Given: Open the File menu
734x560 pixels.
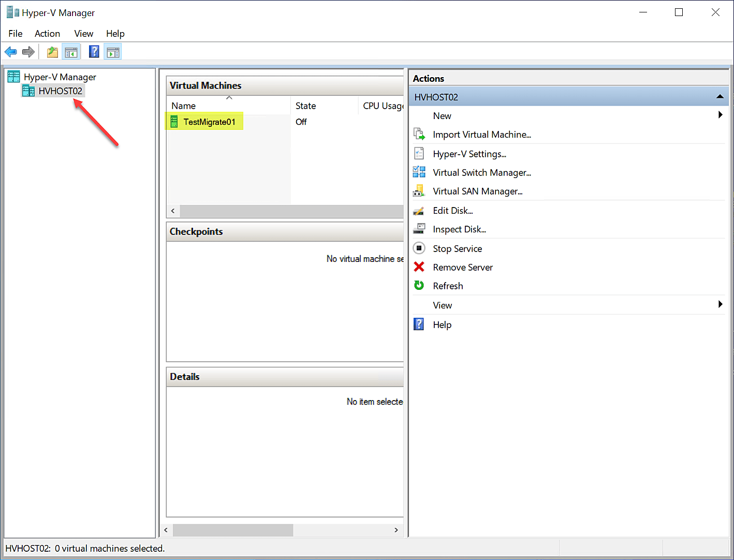Looking at the screenshot, I should coord(16,34).
